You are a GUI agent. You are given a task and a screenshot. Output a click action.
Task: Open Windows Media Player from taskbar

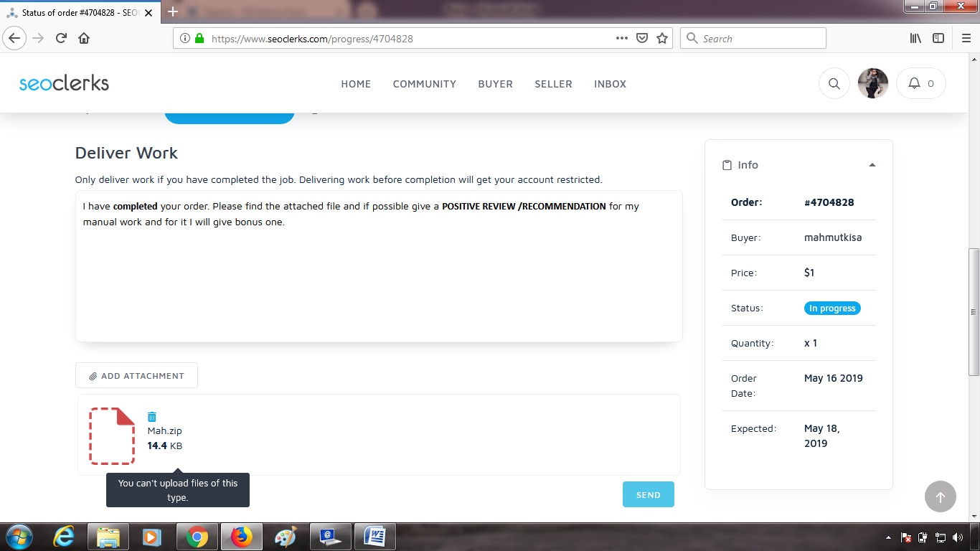152,537
